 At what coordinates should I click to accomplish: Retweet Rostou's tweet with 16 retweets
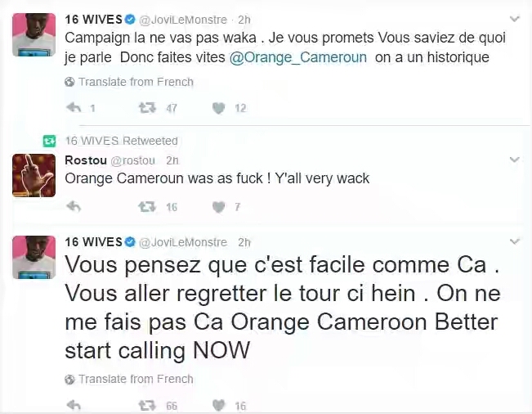[147, 207]
